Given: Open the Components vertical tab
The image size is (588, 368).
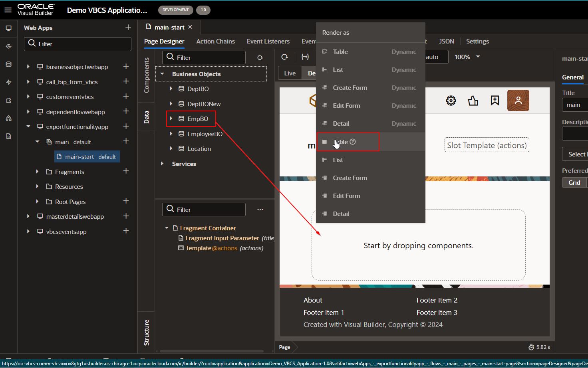Looking at the screenshot, I should [146, 75].
